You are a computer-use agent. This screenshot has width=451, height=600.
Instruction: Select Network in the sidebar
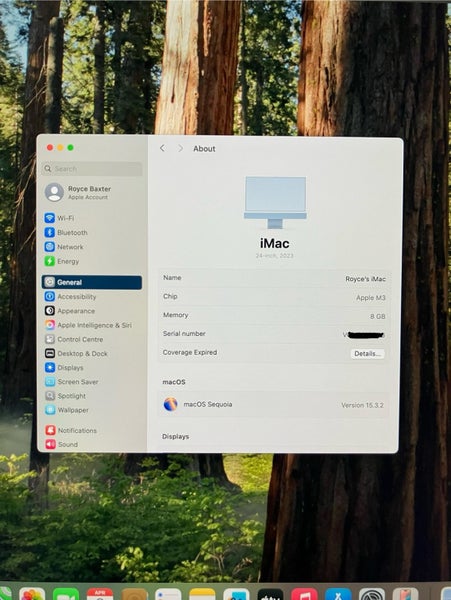click(x=64, y=247)
